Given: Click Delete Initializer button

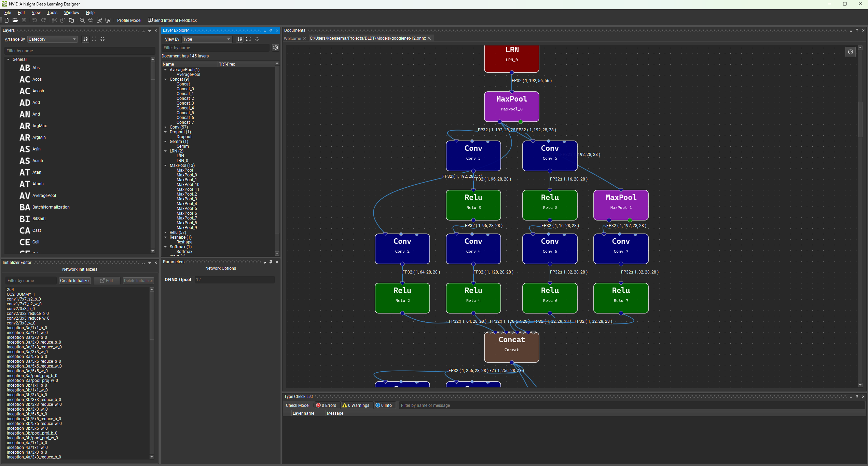Looking at the screenshot, I should point(138,281).
